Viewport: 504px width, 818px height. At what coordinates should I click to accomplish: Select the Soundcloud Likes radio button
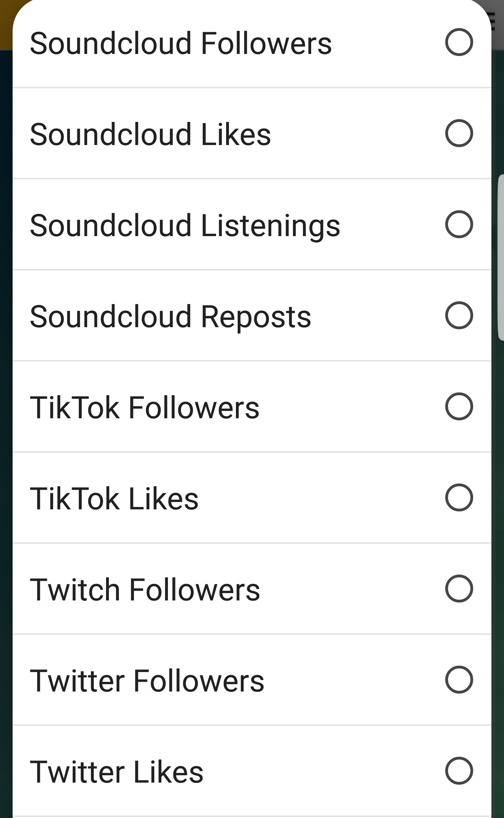click(x=459, y=133)
